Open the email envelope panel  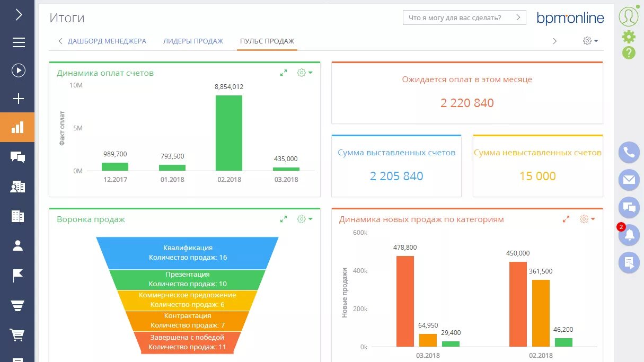click(x=629, y=180)
